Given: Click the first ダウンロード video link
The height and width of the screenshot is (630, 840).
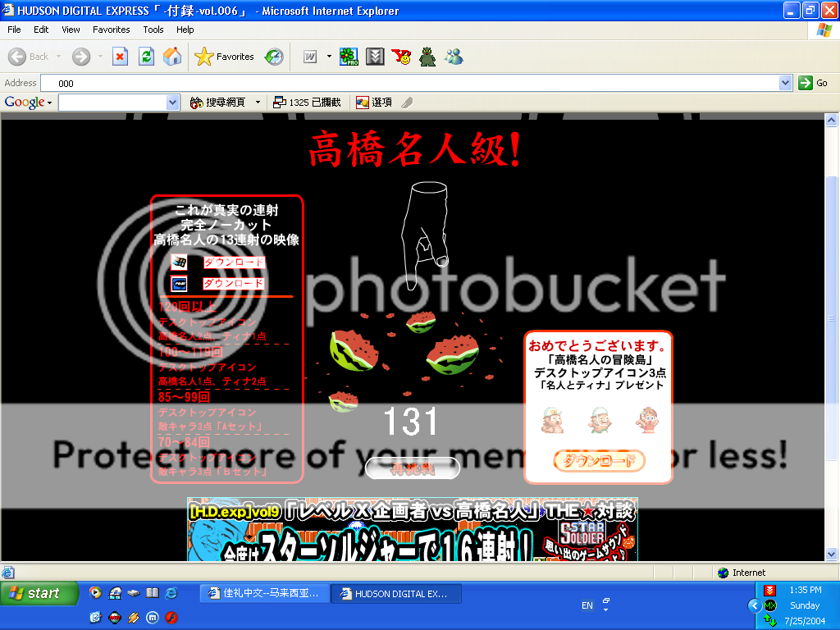Looking at the screenshot, I should (234, 262).
